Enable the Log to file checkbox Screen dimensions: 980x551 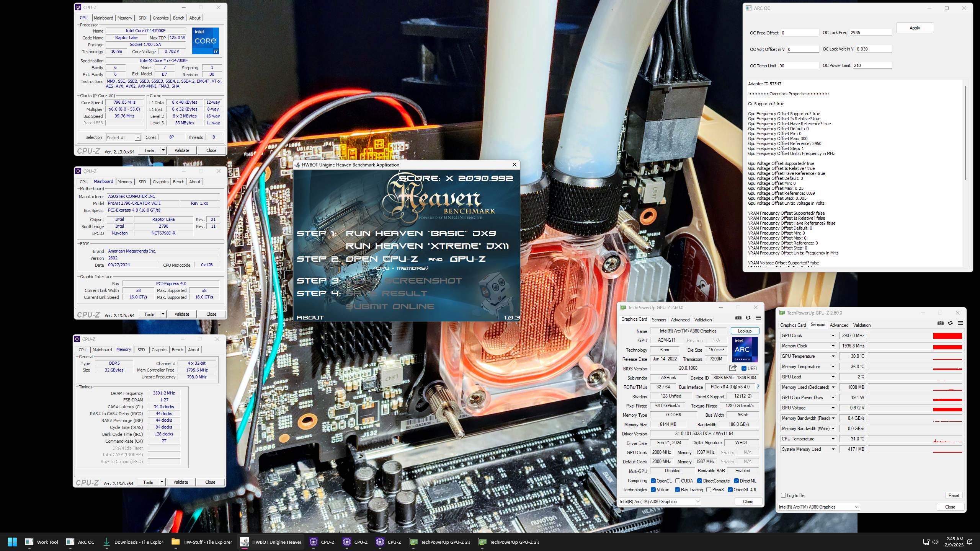click(x=783, y=496)
